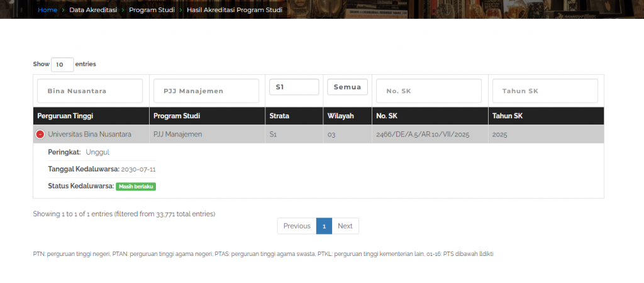Collapse the Universitas Bina Nusantara row details
The image size is (644, 283).
coord(40,135)
